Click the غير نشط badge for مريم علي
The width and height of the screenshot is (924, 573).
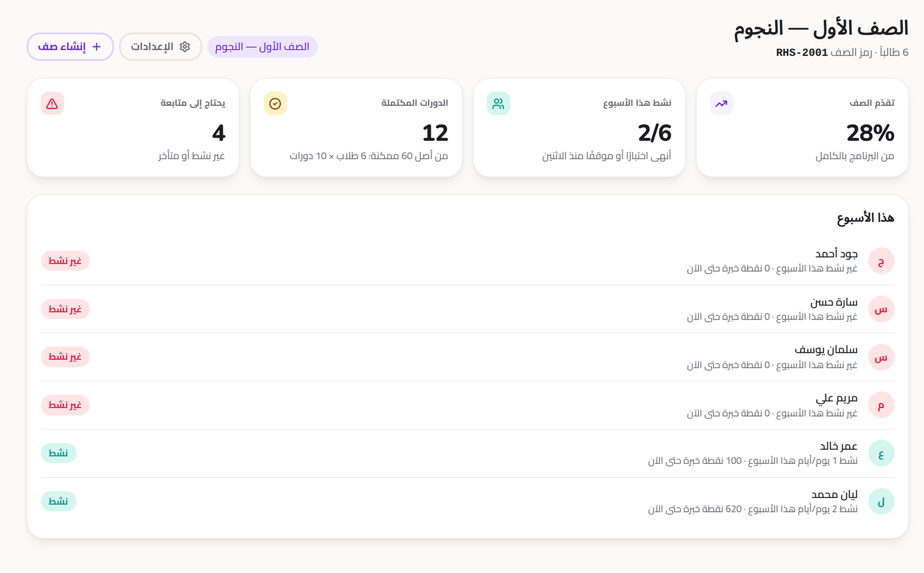[65, 405]
